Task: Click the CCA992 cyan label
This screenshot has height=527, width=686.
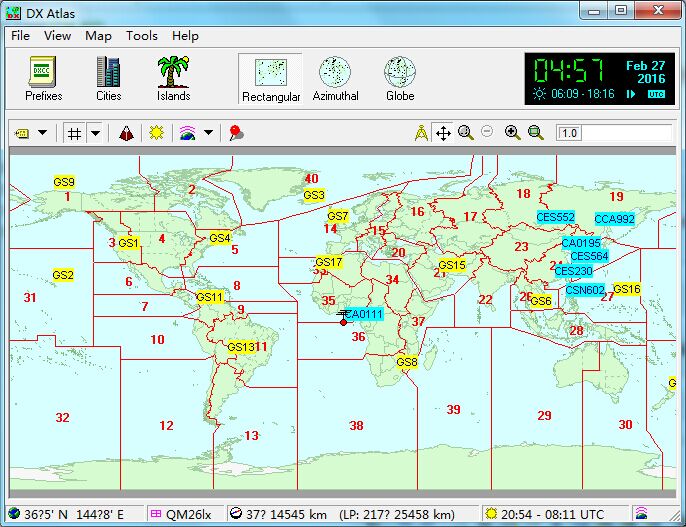Action: pyautogui.click(x=615, y=219)
